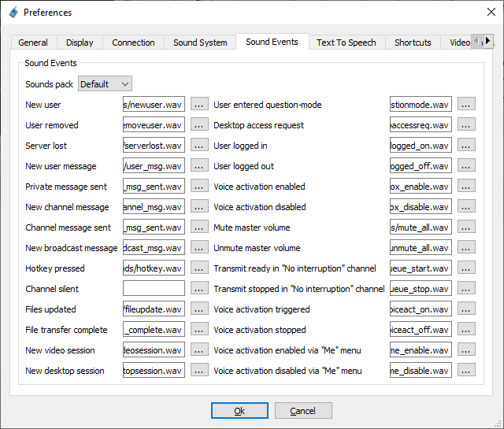Open the Sounds pack dropdown

click(105, 83)
